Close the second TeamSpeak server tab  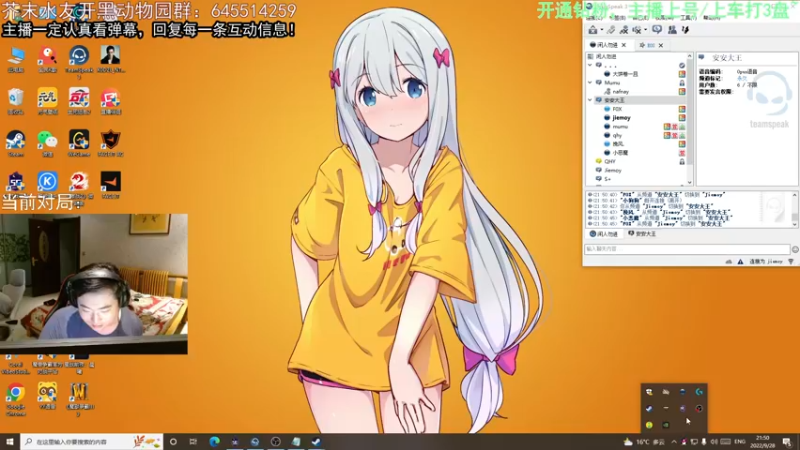tap(661, 45)
